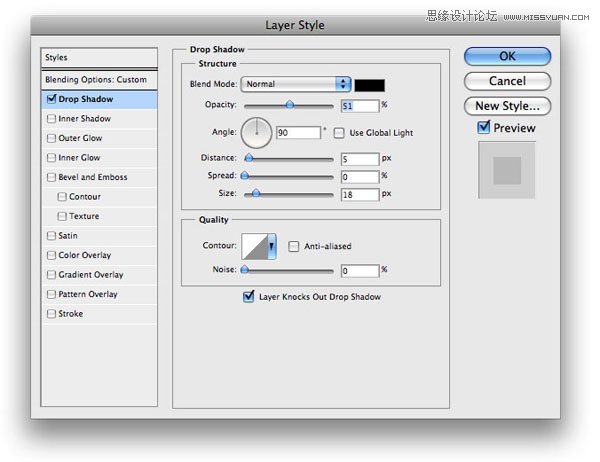The image size is (600, 462).
Task: Uncheck Layer Knocks Out Drop Shadow
Action: (x=249, y=297)
